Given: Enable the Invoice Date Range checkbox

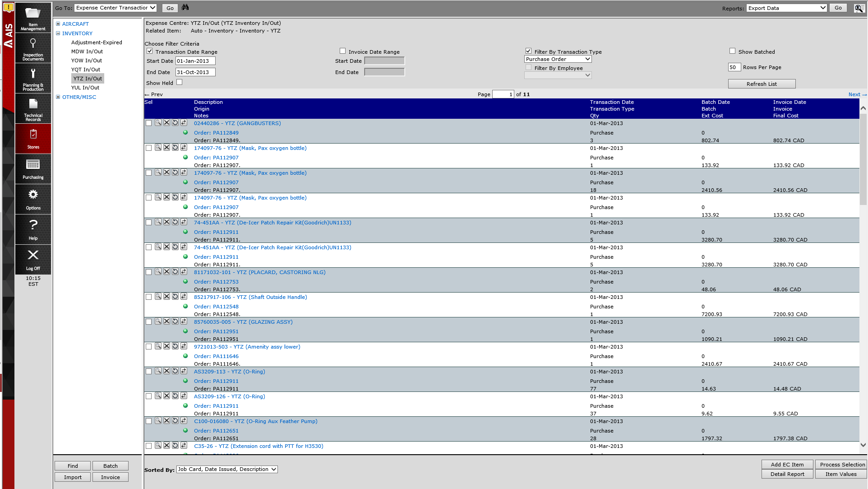Looking at the screenshot, I should (342, 51).
